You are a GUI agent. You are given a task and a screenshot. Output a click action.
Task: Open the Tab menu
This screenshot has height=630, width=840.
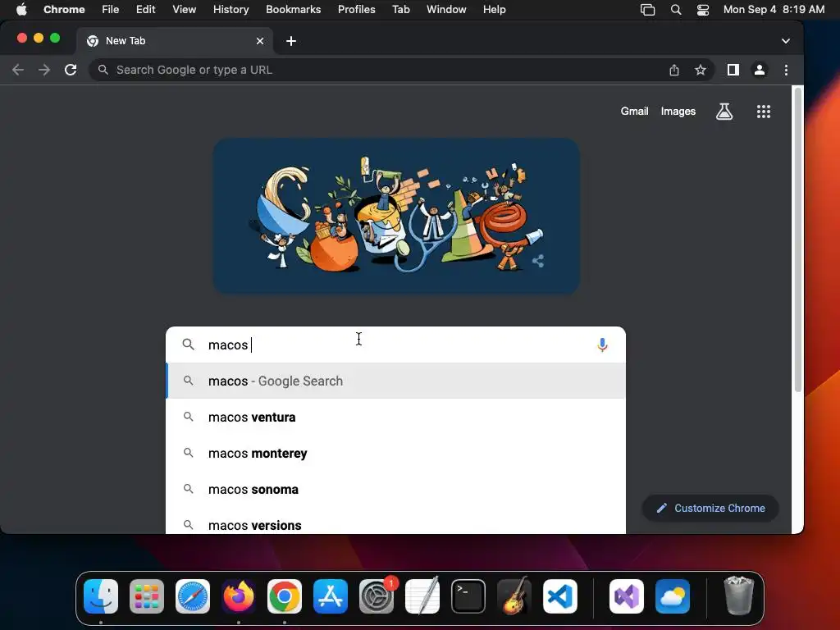click(400, 10)
